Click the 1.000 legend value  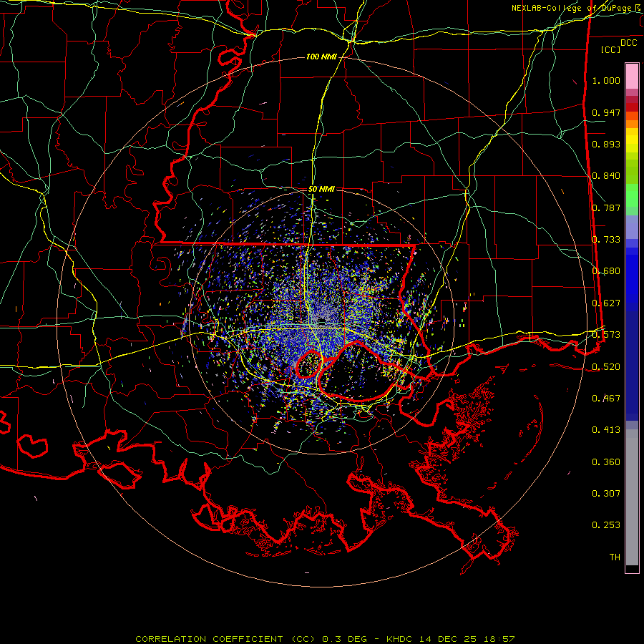pos(606,80)
